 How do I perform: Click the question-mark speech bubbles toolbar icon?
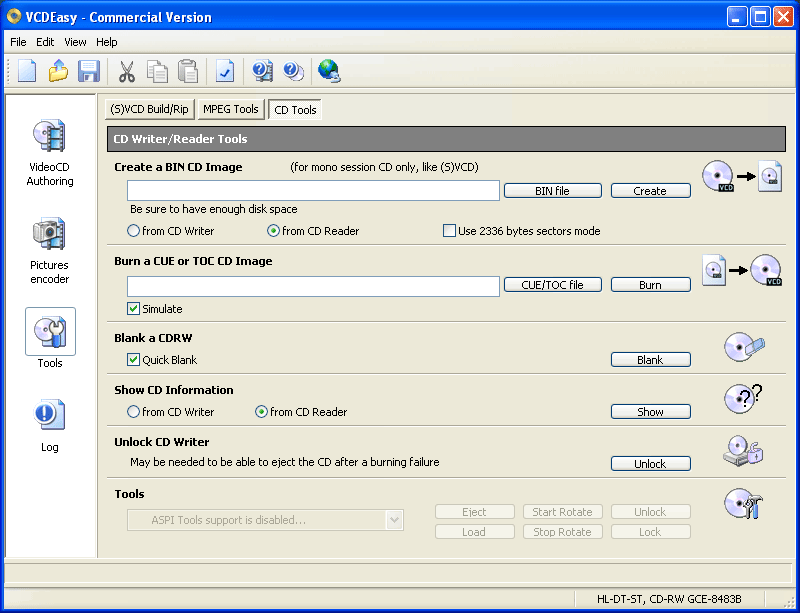293,71
